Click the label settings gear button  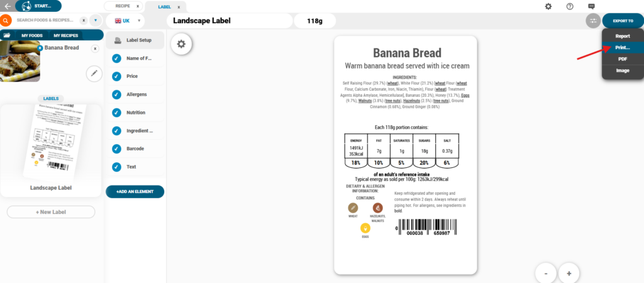coord(182,44)
